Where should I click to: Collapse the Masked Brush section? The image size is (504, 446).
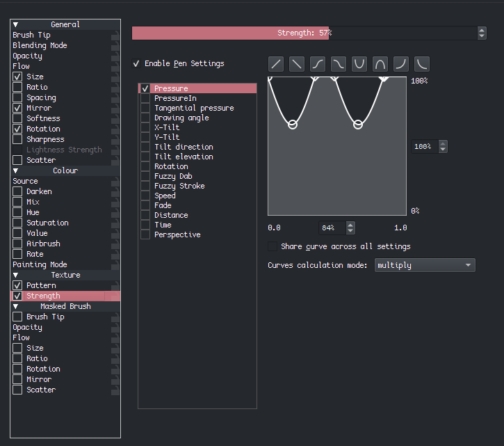(x=15, y=306)
